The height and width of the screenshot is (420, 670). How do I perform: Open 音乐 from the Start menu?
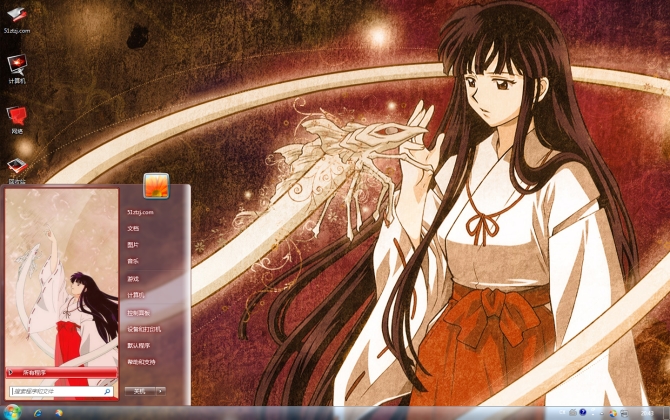133,261
